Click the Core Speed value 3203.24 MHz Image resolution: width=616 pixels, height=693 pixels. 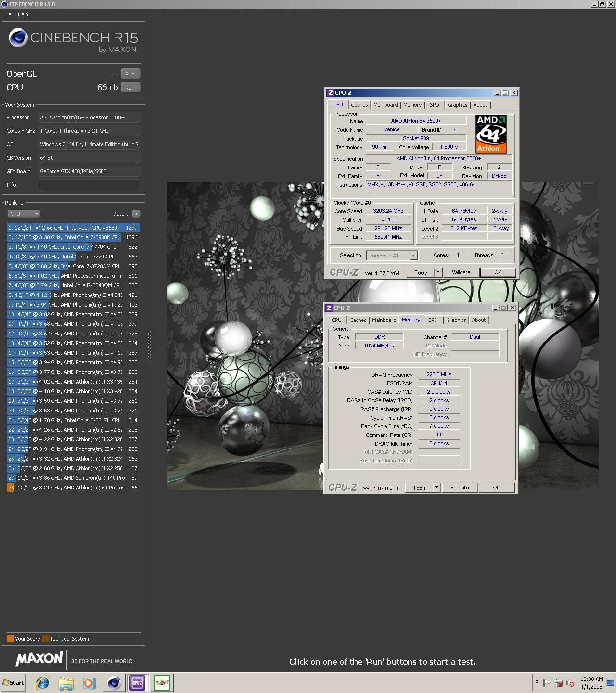point(388,211)
